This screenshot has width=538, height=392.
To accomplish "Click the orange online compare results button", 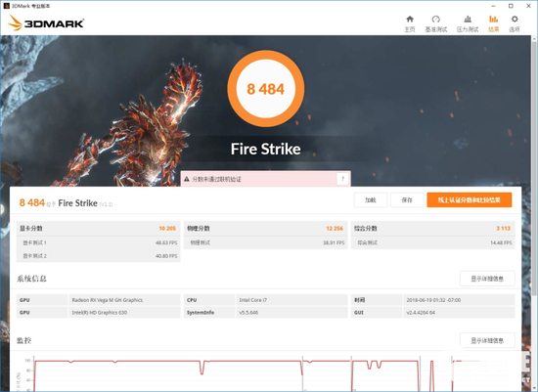I will pos(469,200).
